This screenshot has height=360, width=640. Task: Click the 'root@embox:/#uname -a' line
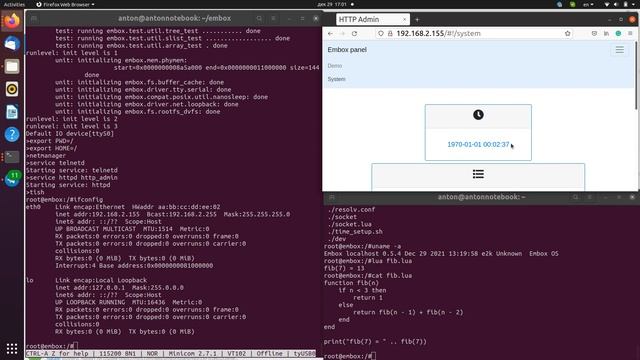(x=362, y=246)
